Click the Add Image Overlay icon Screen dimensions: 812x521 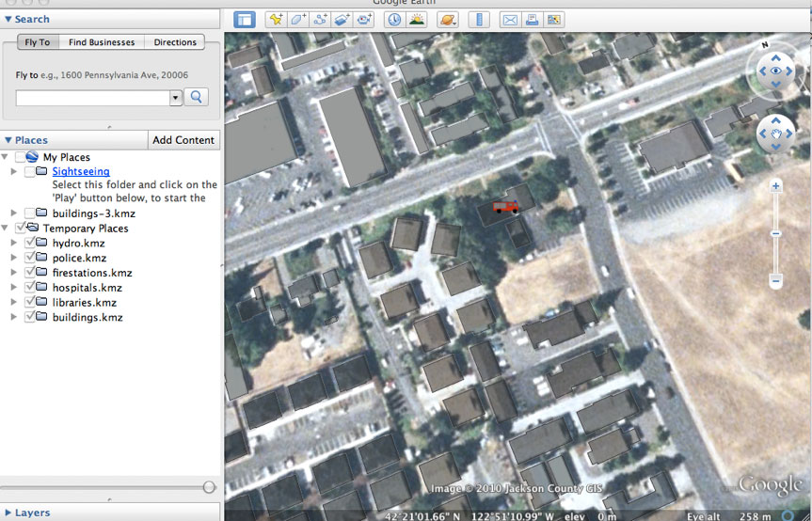tap(342, 19)
